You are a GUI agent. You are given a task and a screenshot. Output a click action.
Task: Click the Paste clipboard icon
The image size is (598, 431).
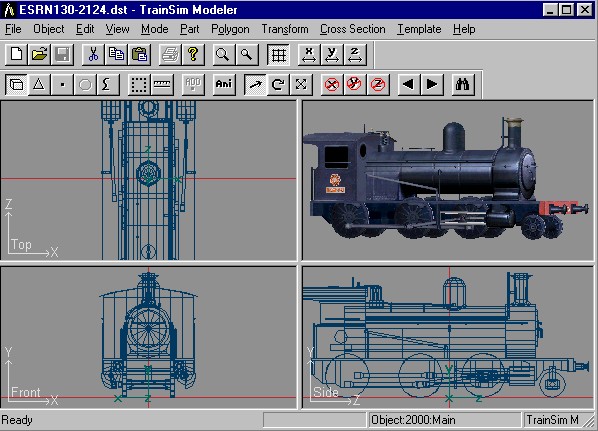click(x=139, y=55)
